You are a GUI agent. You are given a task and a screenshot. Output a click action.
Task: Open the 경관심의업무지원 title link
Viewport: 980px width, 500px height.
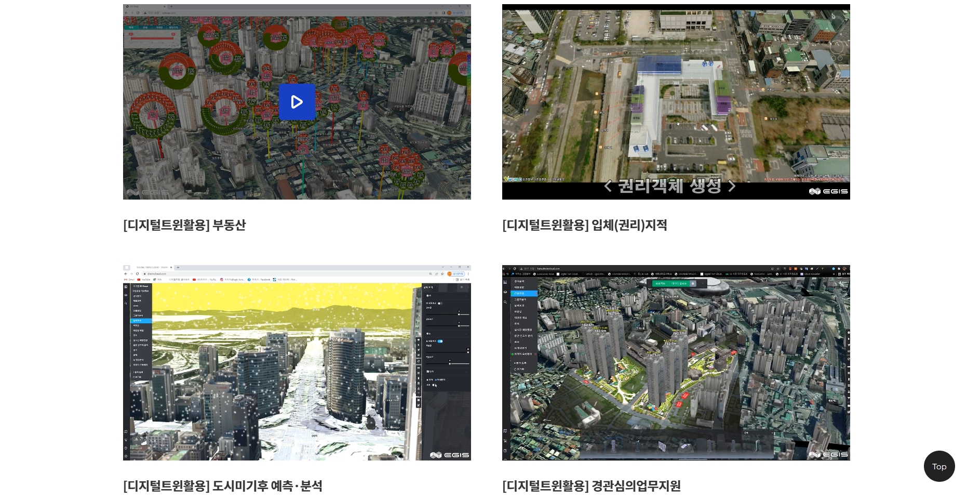(x=591, y=486)
